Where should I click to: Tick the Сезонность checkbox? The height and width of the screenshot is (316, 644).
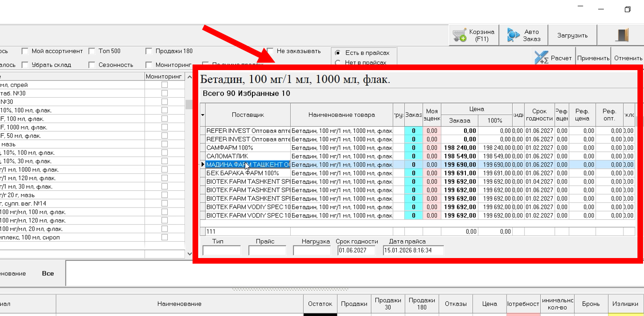[92, 65]
